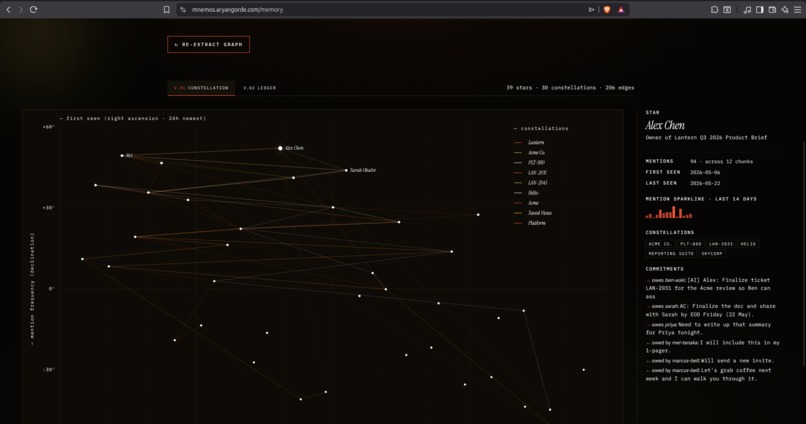Click the RE-EXTRACT GRAPH button
Image resolution: width=806 pixels, height=424 pixels.
point(208,44)
